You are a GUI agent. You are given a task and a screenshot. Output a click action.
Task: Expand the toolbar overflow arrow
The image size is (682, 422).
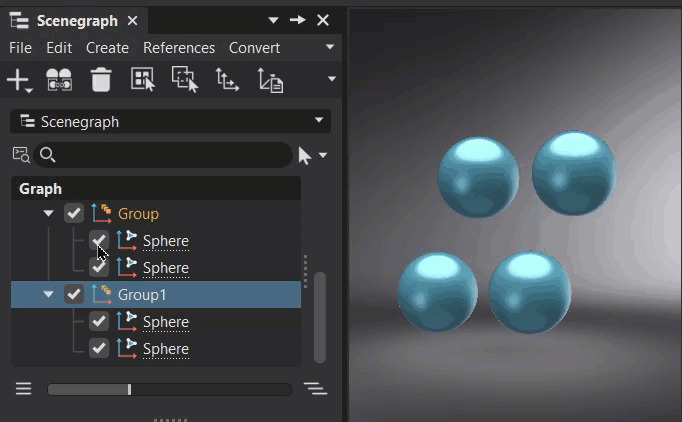coord(331,79)
